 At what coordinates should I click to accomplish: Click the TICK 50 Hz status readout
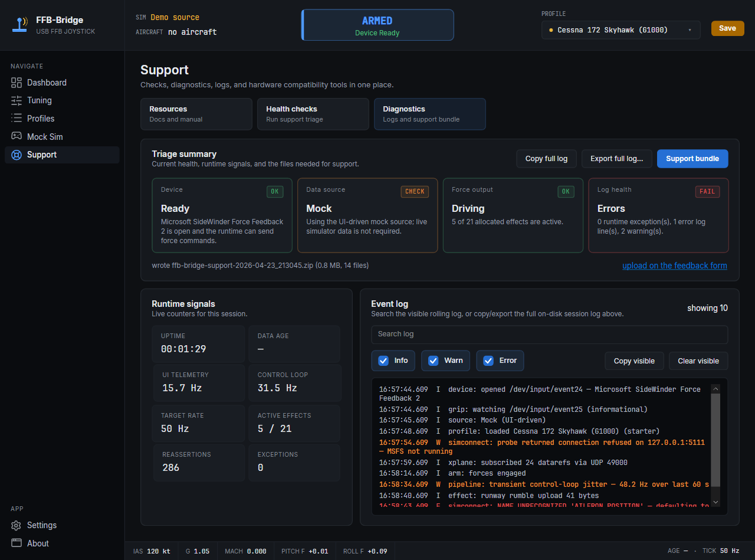pos(721,551)
